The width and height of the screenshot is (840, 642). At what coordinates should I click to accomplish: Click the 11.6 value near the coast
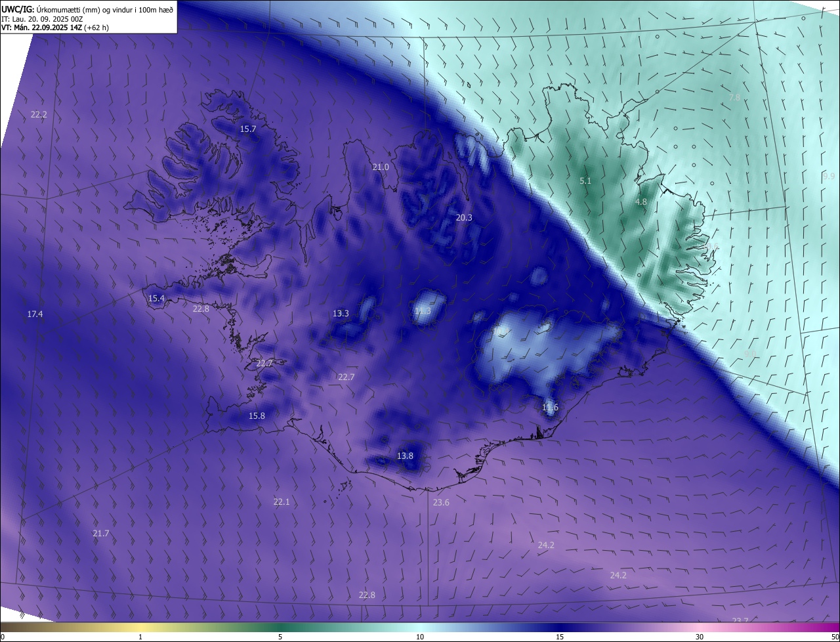tap(550, 408)
